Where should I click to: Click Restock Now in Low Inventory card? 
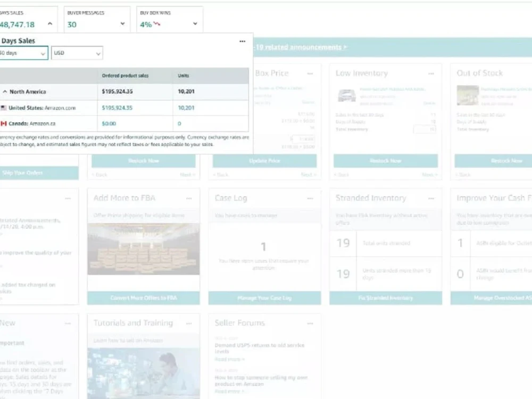386,161
